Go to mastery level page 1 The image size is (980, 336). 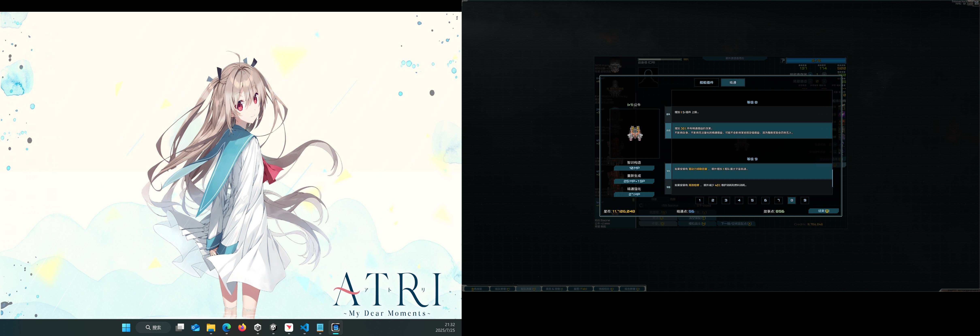point(699,200)
